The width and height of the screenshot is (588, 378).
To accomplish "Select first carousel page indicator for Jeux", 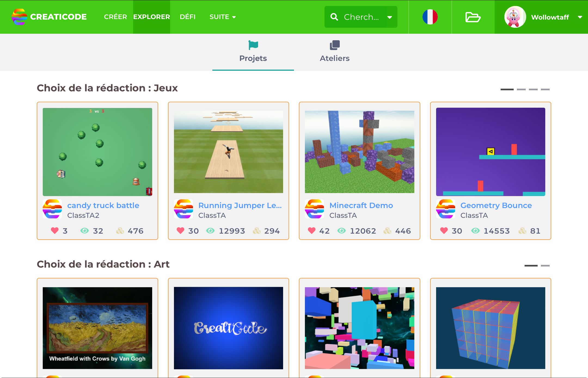I will click(507, 89).
